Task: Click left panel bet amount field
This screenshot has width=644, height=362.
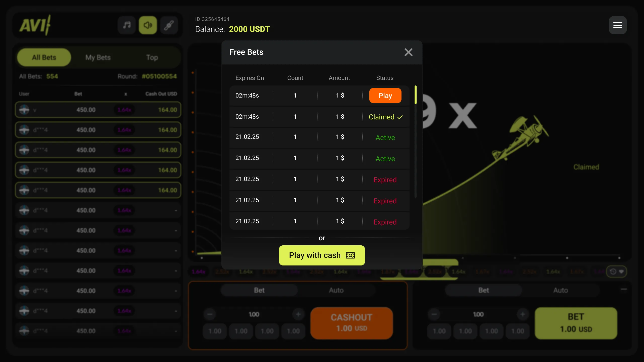Action: click(254, 314)
